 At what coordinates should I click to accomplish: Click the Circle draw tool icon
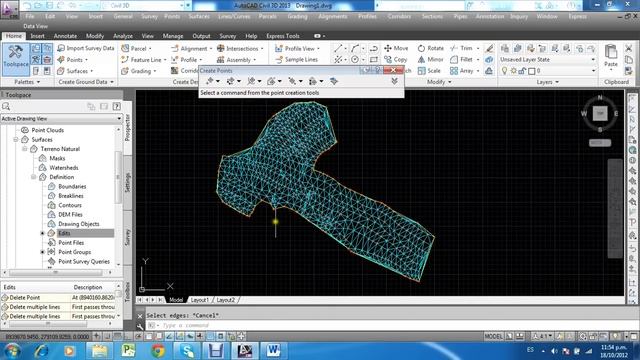point(355,60)
